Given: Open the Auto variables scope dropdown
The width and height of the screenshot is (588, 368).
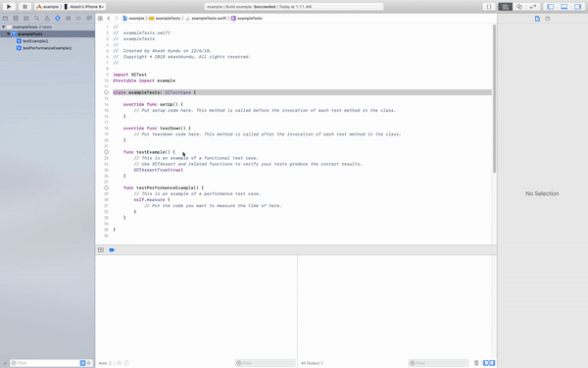Looking at the screenshot, I should click(105, 363).
